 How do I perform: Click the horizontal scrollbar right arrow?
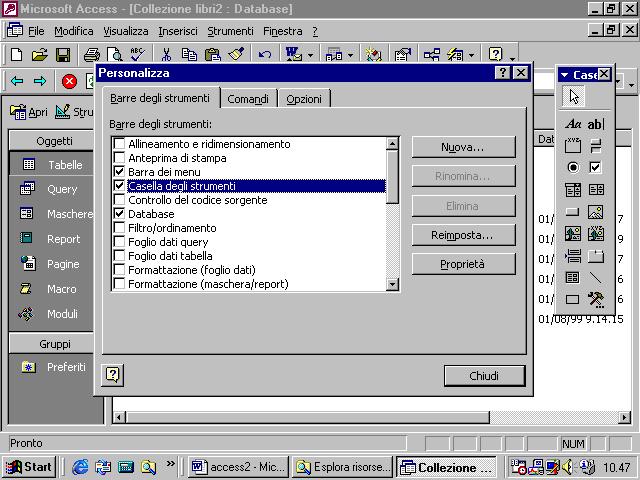(624, 417)
